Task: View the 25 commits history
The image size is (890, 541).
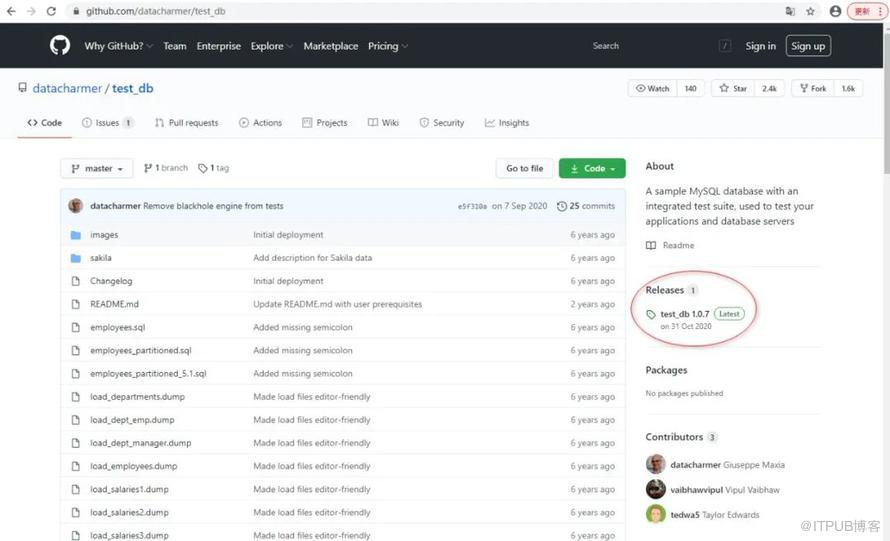Action: point(586,206)
